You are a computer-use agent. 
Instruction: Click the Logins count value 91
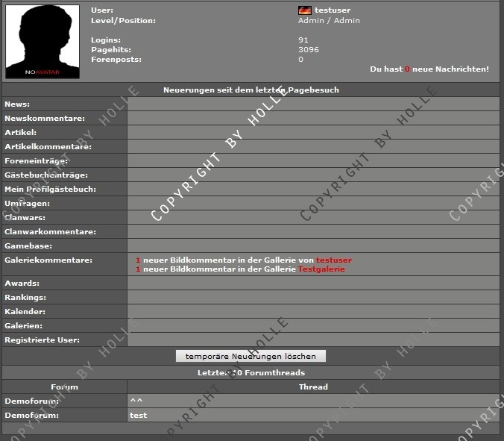[303, 40]
